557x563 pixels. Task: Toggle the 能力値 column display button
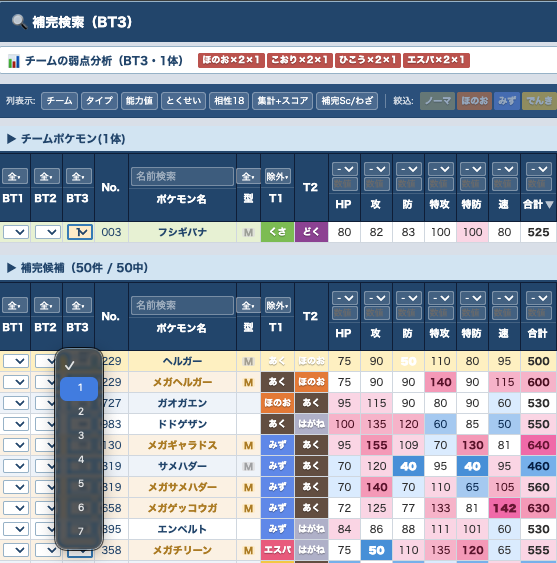139,101
